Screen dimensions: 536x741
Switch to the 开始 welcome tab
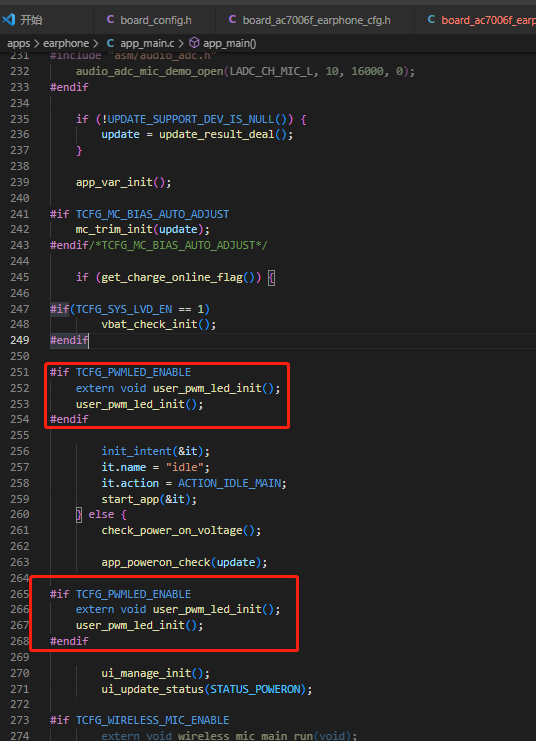point(46,20)
